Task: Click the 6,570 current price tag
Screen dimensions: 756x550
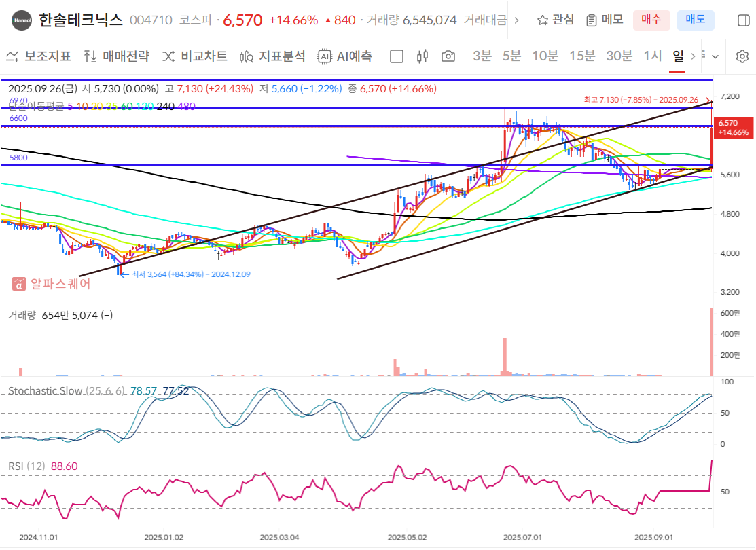Action: coord(734,128)
